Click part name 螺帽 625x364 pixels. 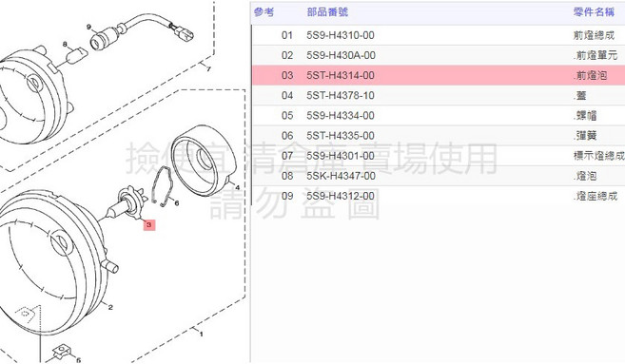point(585,116)
